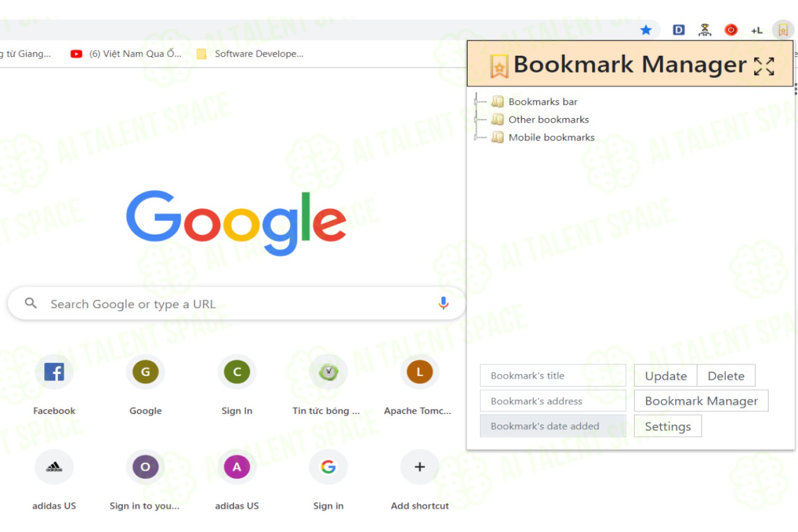This screenshot has height=532, width=798.
Task: Open the Settings button
Action: 668,426
